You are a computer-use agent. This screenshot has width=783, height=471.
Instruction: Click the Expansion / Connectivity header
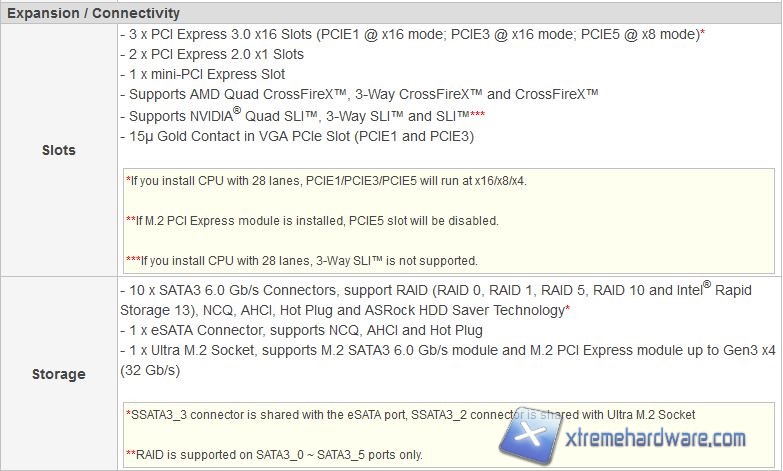tap(94, 13)
